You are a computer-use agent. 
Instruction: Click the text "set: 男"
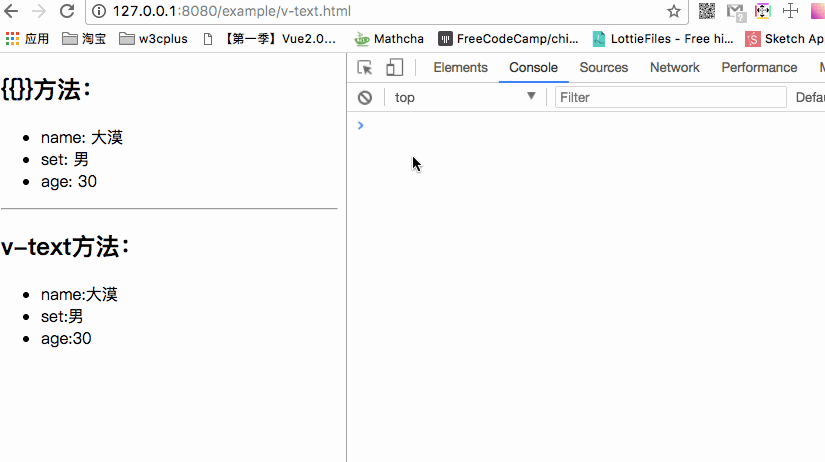pyautogui.click(x=65, y=159)
